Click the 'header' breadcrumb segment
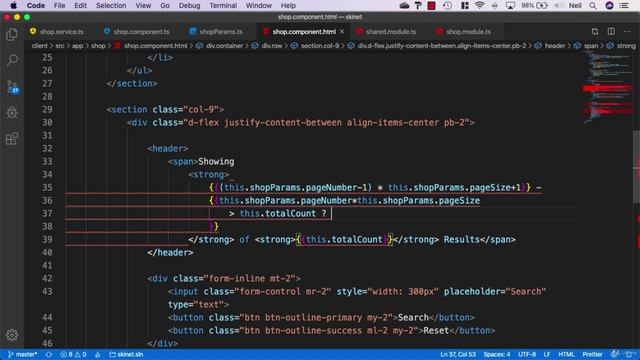The width and height of the screenshot is (640, 360). pos(555,46)
